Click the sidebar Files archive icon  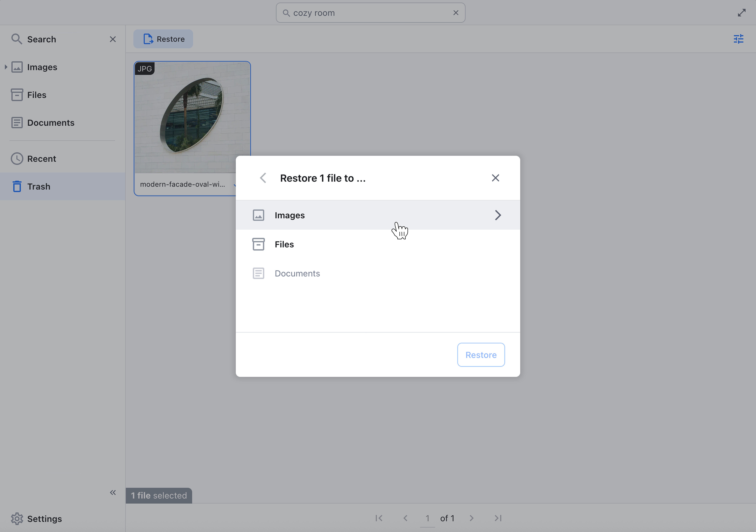click(17, 95)
